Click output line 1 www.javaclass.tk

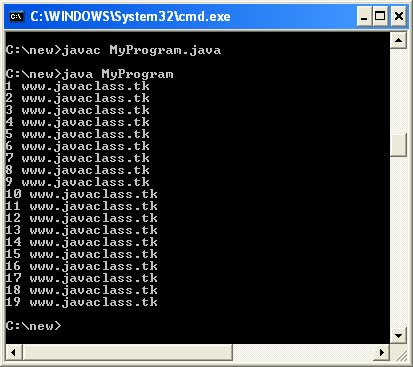78,86
